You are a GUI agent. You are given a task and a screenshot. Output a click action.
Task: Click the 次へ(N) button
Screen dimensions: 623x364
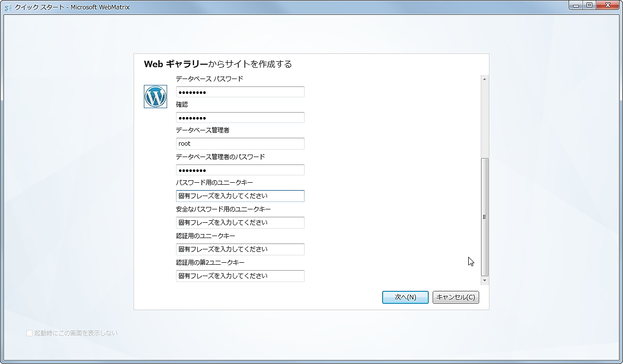pos(405,297)
